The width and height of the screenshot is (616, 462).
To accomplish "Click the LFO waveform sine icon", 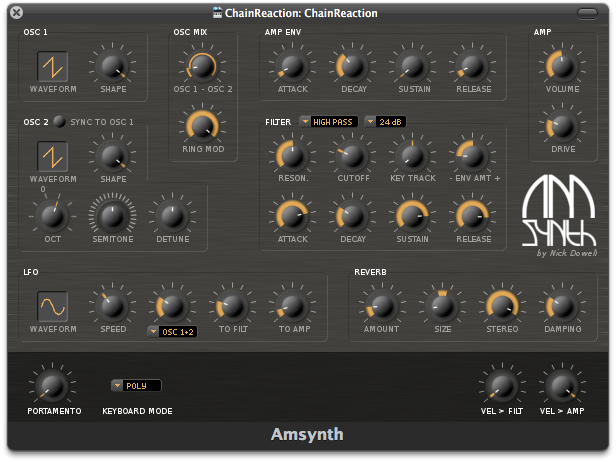I will point(53,305).
